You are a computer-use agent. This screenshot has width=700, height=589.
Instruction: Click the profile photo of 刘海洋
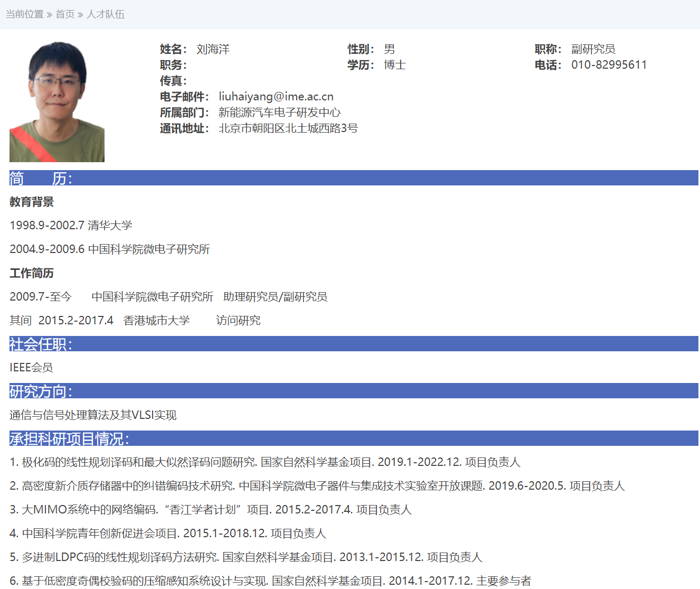[x=57, y=101]
